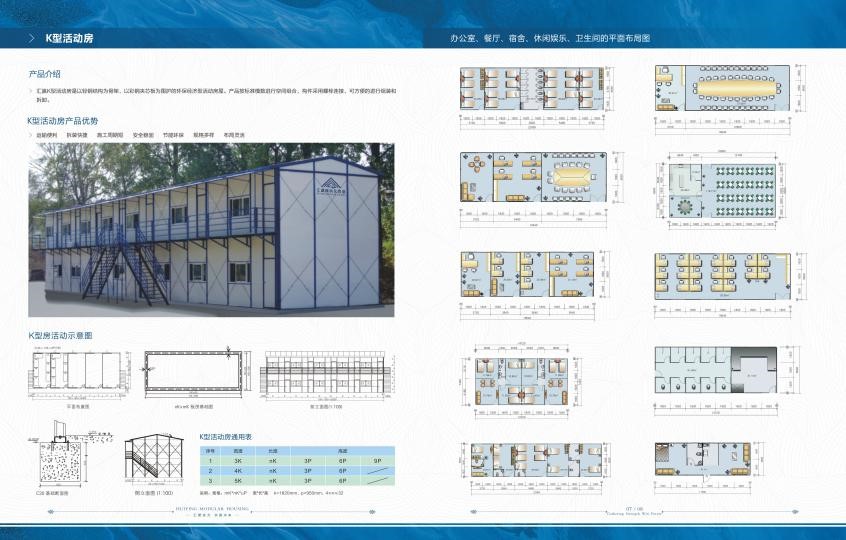The width and height of the screenshot is (846, 540).
Task: Click the bullet arrow before the advantages list
Action: tap(31, 134)
